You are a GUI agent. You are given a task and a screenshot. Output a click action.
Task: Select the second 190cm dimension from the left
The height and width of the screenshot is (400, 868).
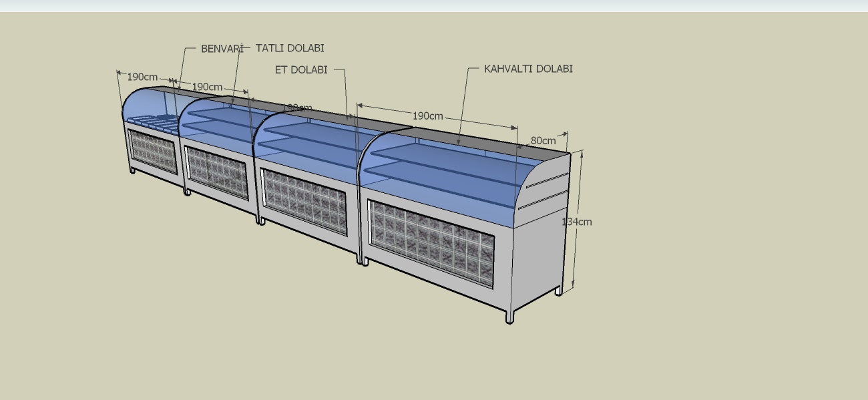coord(207,87)
